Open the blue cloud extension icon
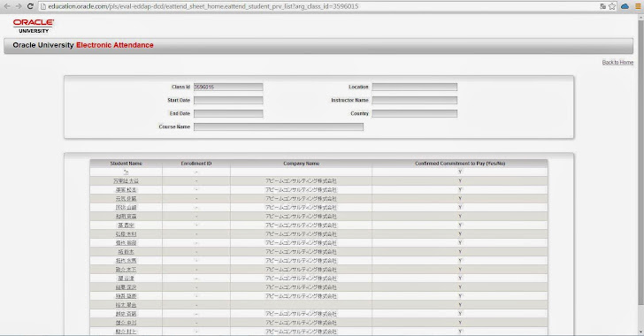The width and height of the screenshot is (644, 336). click(625, 6)
